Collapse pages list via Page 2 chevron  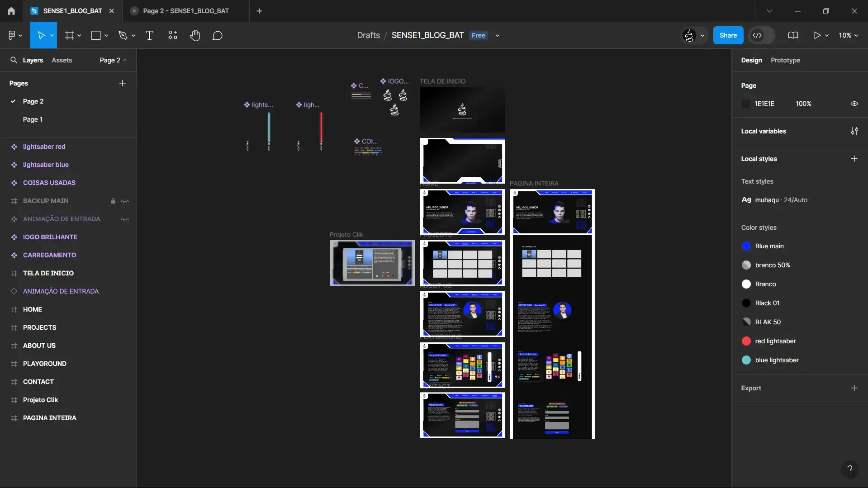point(125,60)
